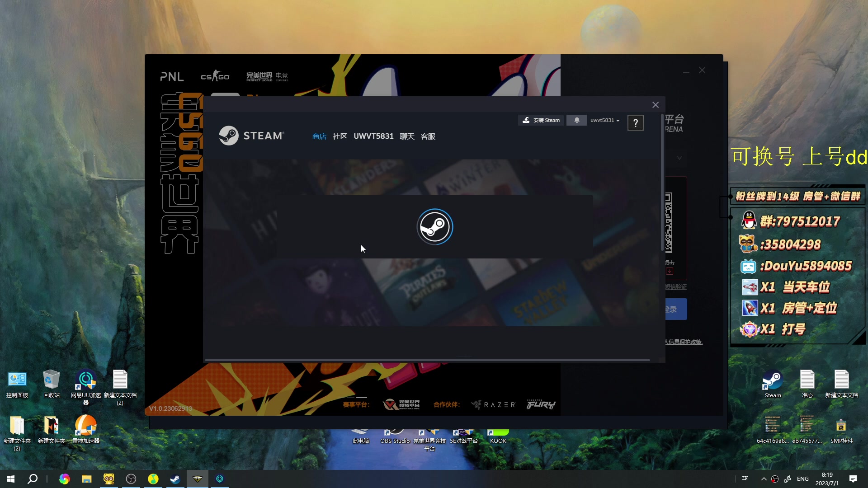Open the eb745577... image thumbnail
Image resolution: width=868 pixels, height=488 pixels.
point(807,429)
